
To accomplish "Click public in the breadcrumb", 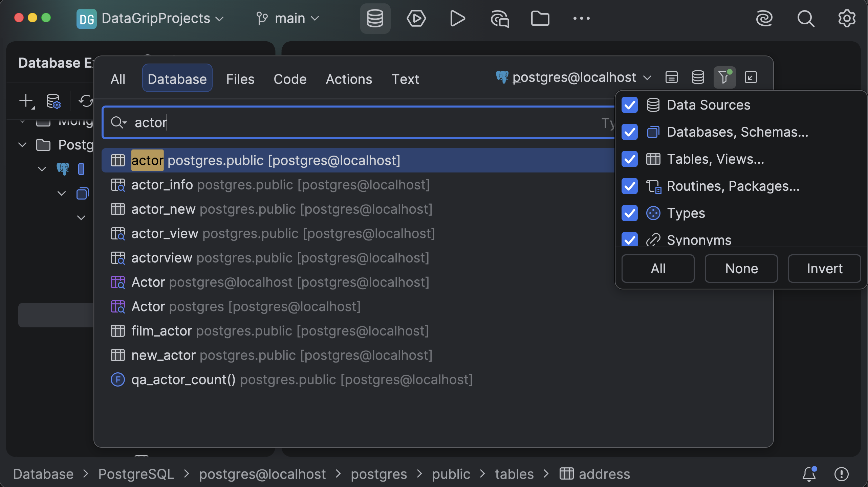I will click(451, 474).
